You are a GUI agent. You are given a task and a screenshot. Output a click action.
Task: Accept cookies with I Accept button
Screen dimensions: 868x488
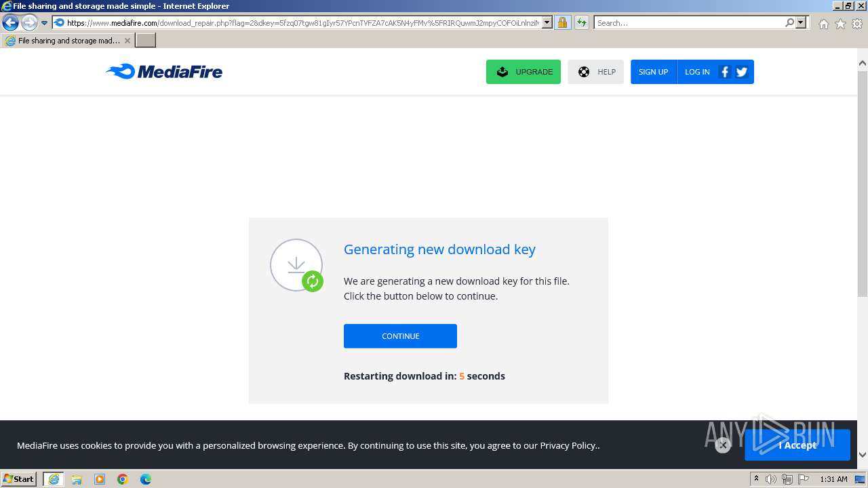797,445
